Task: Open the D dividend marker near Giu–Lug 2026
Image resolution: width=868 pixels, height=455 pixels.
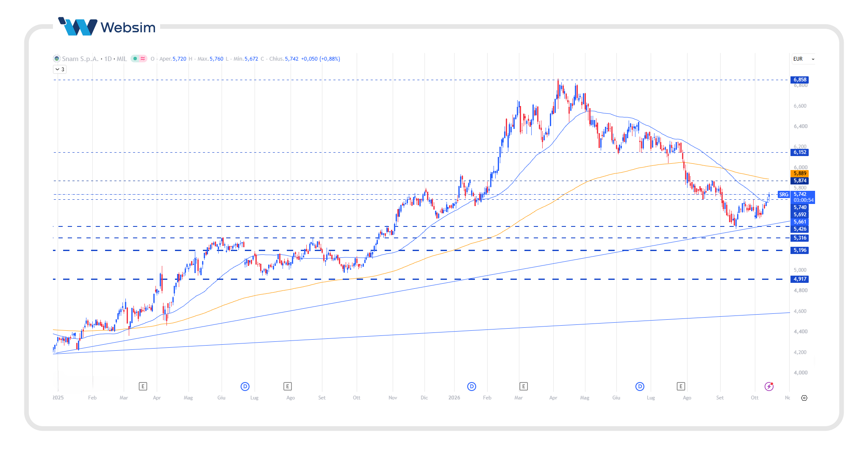Action: point(640,386)
